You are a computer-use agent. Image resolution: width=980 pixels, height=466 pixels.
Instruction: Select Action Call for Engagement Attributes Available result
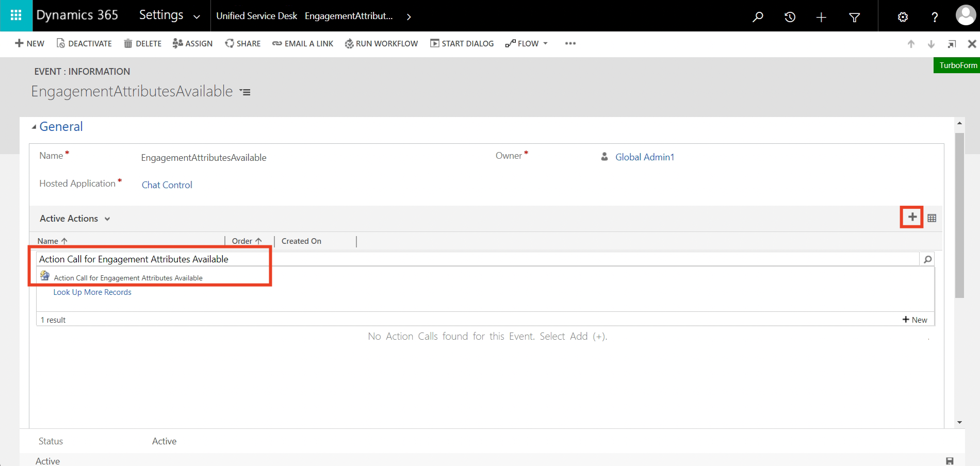click(128, 278)
